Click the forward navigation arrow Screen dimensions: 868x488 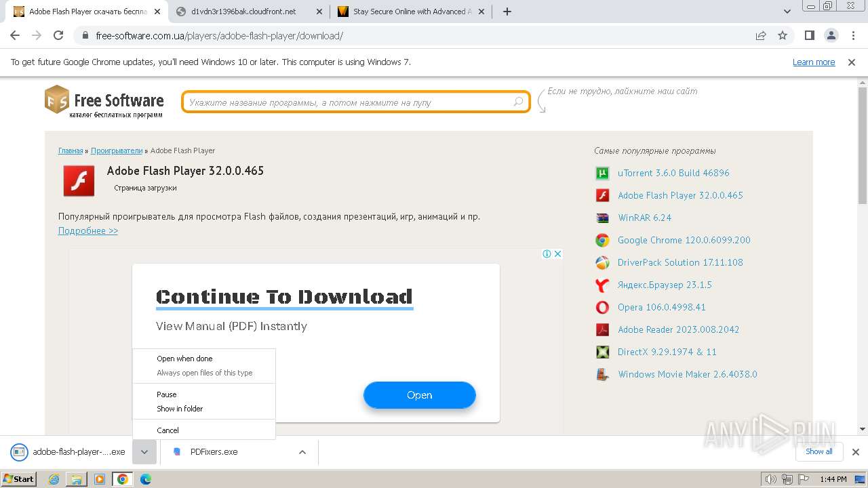(x=37, y=36)
